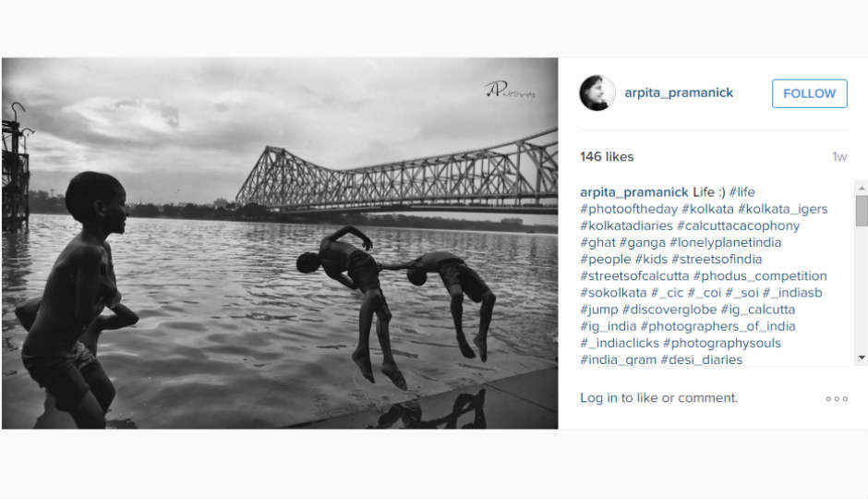Click the scrollbar up arrow in caption
Viewport: 868px width, 499px height.
coord(862,189)
